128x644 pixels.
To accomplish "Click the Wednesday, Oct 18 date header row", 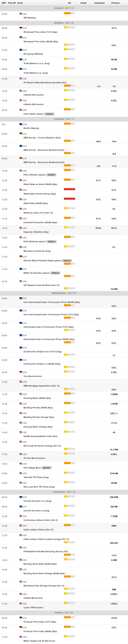I will click(x=64, y=293).
